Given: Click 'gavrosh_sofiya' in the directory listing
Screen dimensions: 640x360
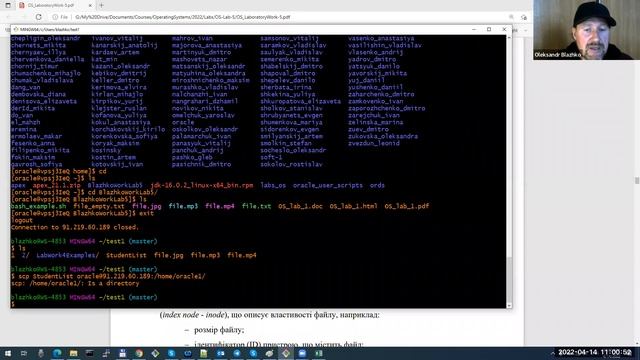Looking at the screenshot, I should click(37, 164).
